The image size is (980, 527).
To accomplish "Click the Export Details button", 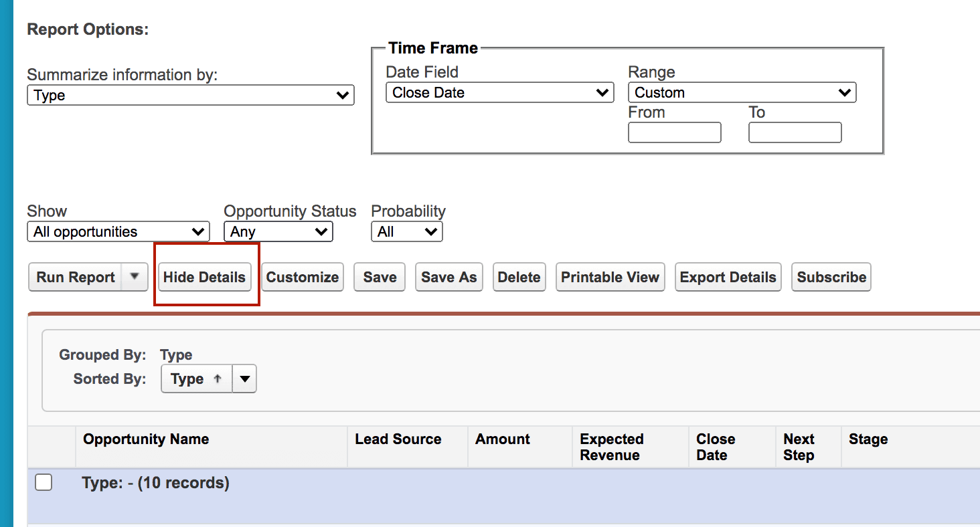I will coord(728,277).
